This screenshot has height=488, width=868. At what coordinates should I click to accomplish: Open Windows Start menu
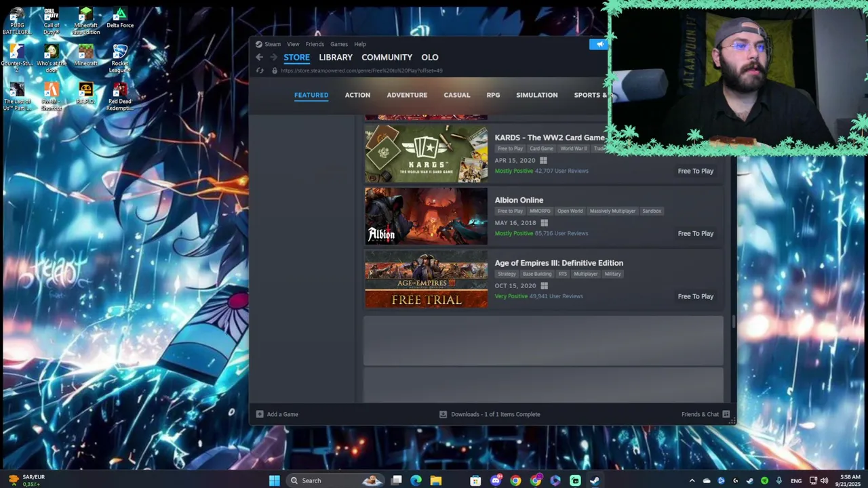(274, 481)
